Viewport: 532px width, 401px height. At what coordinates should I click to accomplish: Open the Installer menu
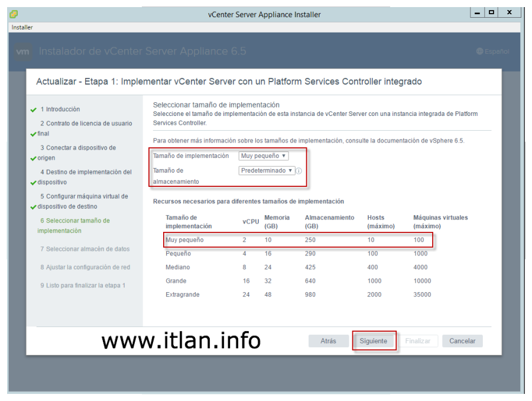pyautogui.click(x=22, y=27)
